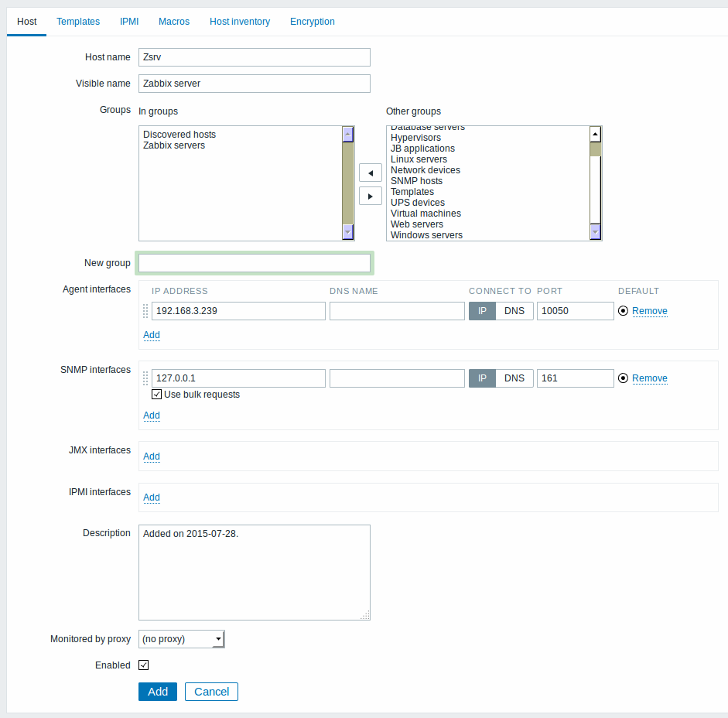The width and height of the screenshot is (728, 718).
Task: Add a JMX interface
Action: tap(152, 456)
